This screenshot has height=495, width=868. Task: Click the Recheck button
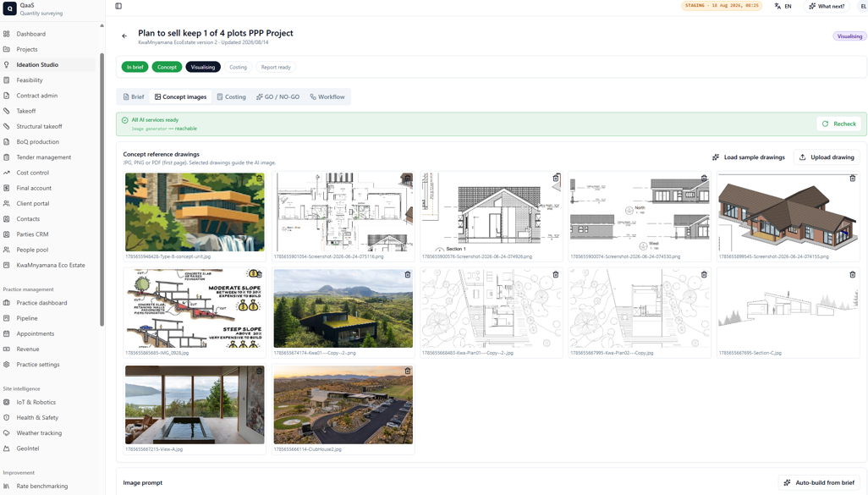[839, 124]
